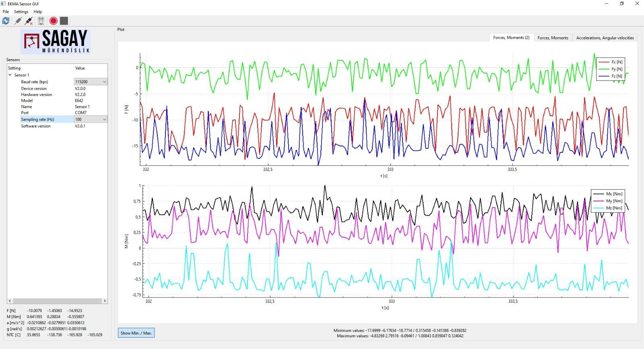Open the File menu
Image resolution: width=644 pixels, height=349 pixels.
(6, 12)
